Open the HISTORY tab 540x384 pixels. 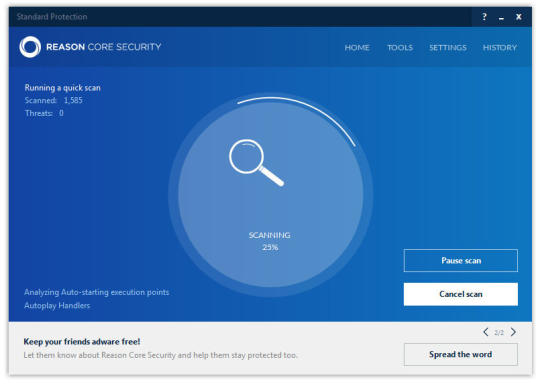(500, 48)
